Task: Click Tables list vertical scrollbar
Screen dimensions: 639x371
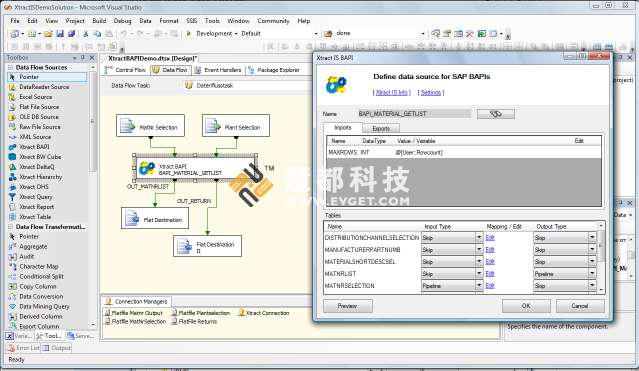Action: click(x=601, y=257)
